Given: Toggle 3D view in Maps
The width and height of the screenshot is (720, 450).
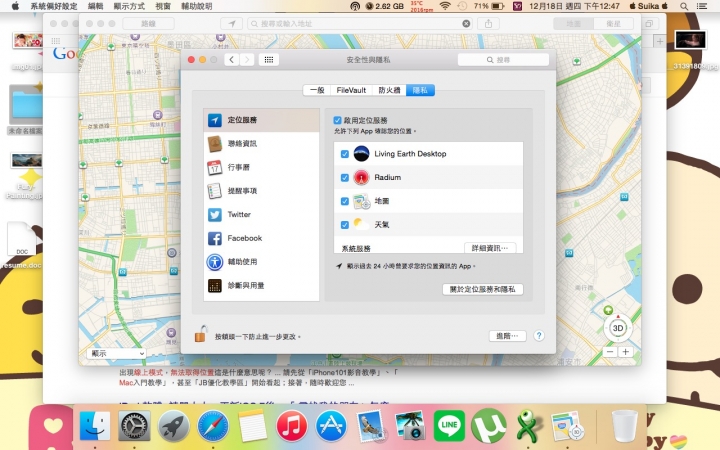Looking at the screenshot, I should [x=618, y=328].
